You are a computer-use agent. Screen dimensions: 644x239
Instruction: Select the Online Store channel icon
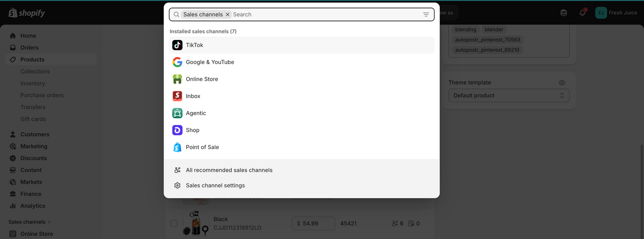[x=177, y=79]
